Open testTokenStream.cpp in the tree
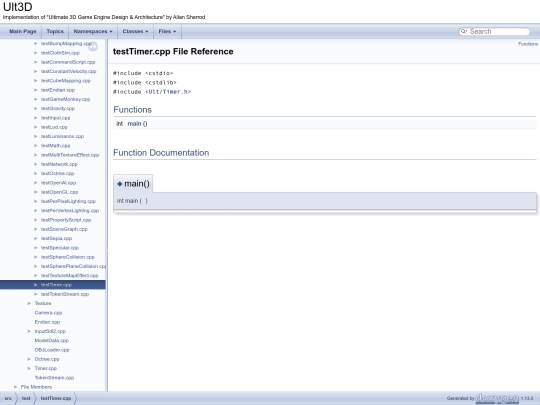 coord(65,294)
